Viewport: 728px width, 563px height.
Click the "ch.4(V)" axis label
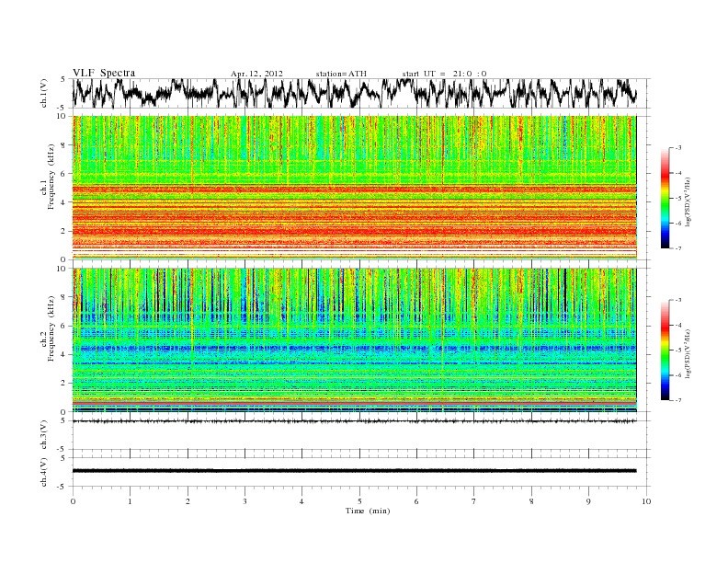pyautogui.click(x=44, y=473)
